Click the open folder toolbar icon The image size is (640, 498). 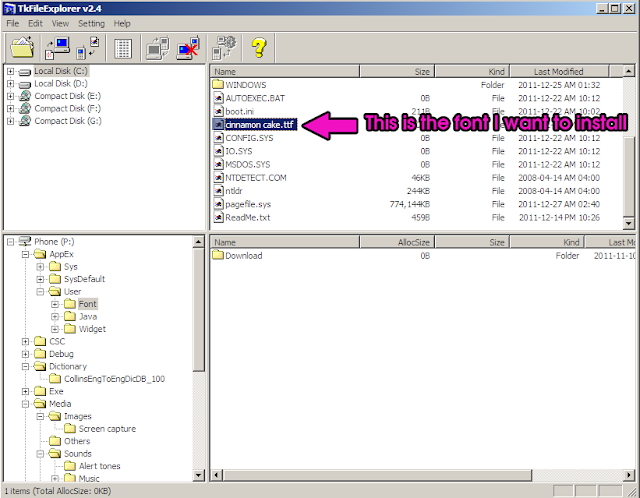[22, 48]
